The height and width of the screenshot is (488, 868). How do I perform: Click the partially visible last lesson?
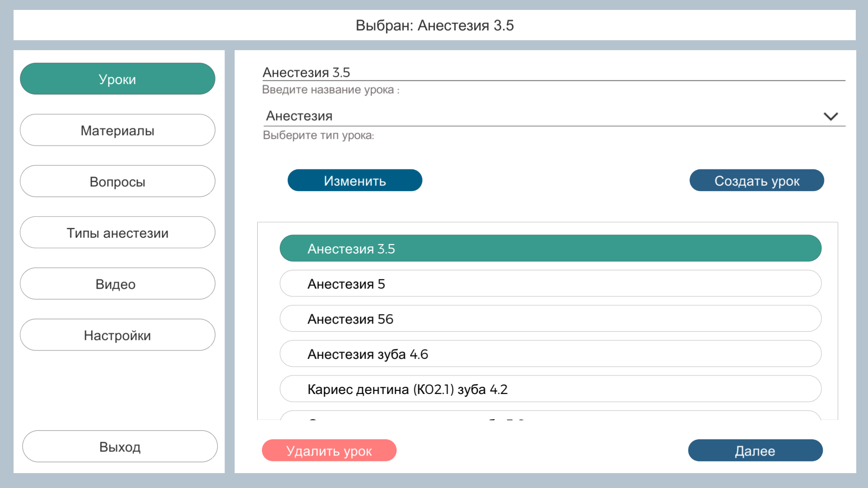(x=550, y=416)
